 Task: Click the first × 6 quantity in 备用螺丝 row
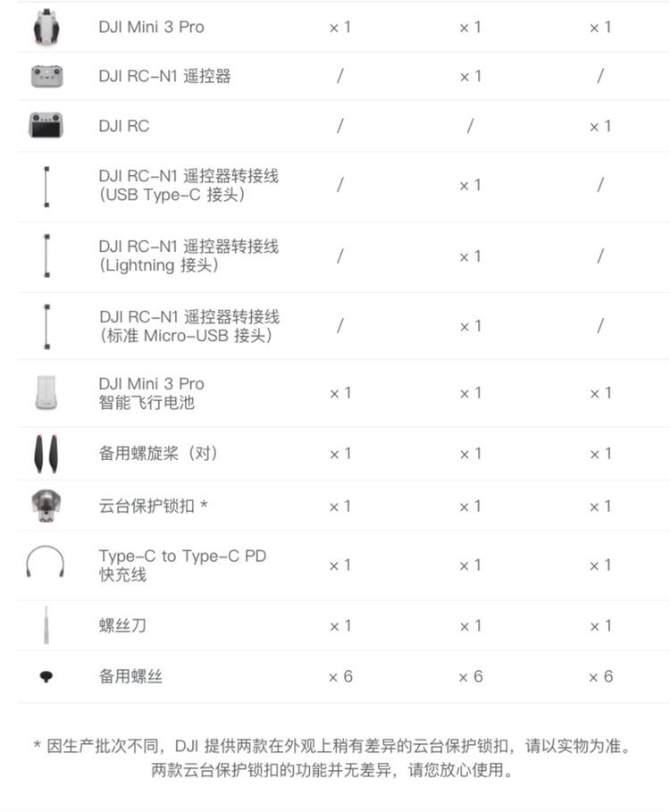(340, 676)
